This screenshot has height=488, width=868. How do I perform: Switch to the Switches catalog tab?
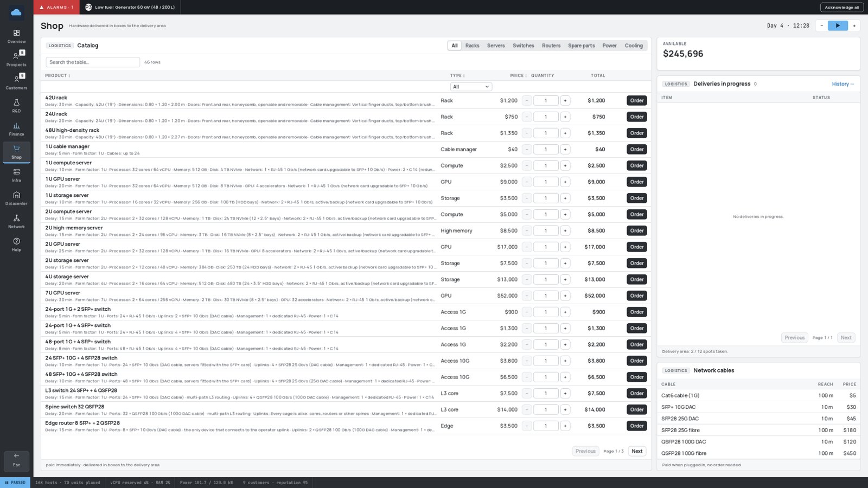coord(524,46)
